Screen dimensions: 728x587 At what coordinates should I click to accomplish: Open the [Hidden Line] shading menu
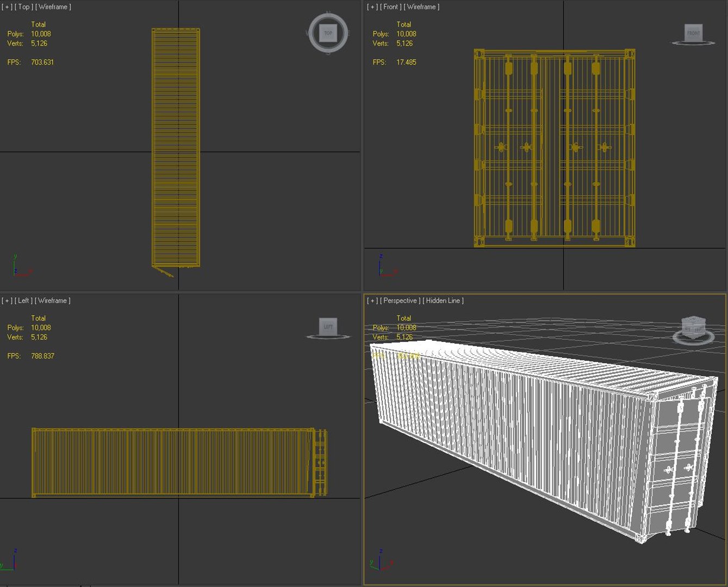tap(444, 301)
